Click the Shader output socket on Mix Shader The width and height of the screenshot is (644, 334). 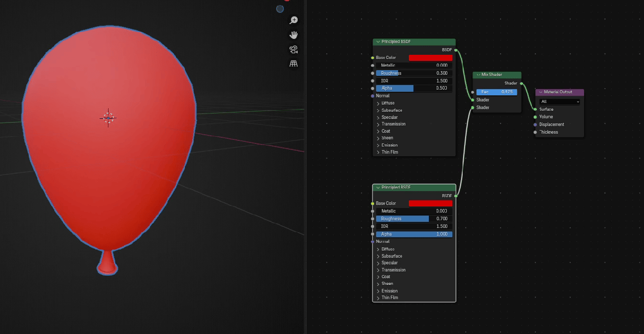pos(522,83)
